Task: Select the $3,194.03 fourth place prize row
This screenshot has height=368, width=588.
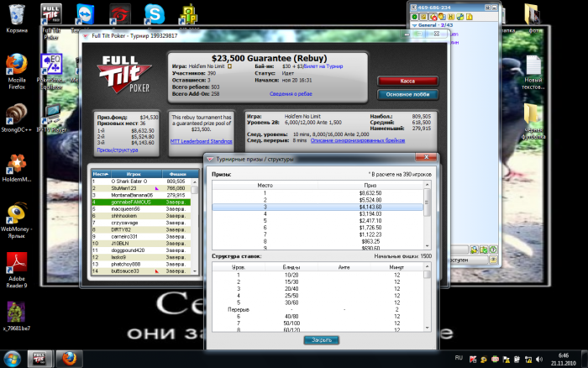Action: click(x=318, y=213)
